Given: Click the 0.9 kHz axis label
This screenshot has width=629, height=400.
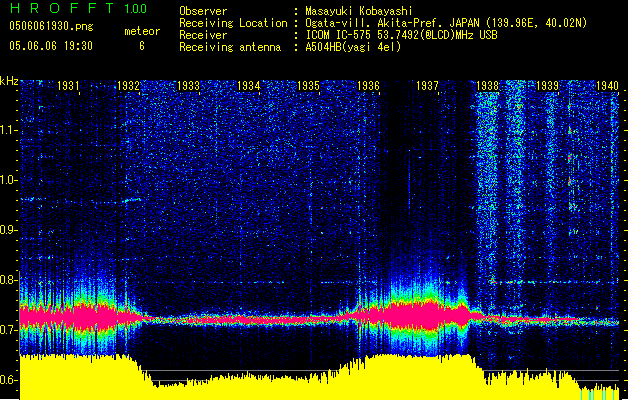Looking at the screenshot, I should point(9,230).
